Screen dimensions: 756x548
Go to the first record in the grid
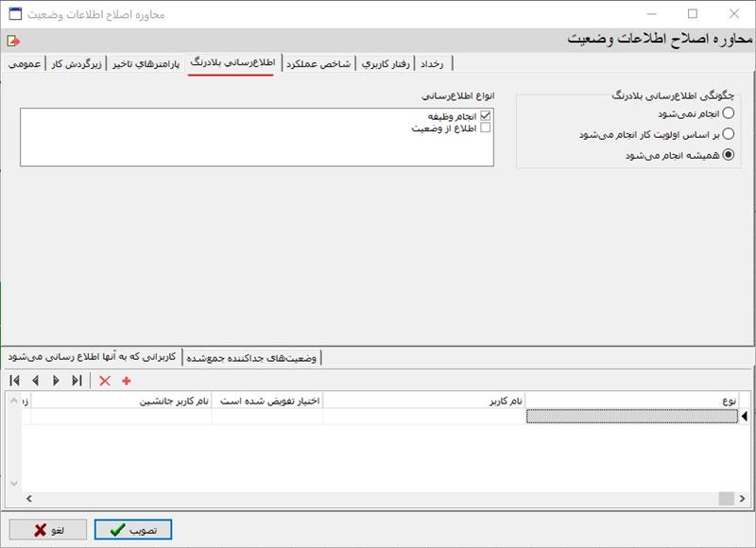point(15,381)
